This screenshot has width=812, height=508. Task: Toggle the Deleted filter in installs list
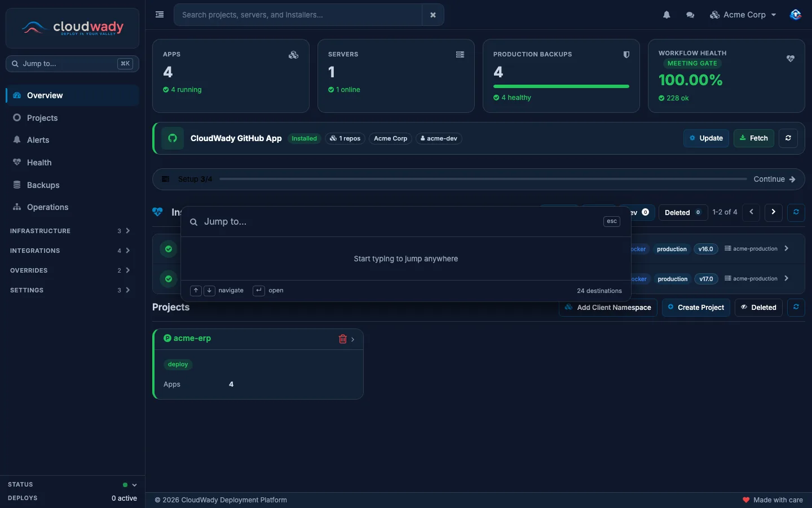pyautogui.click(x=683, y=212)
